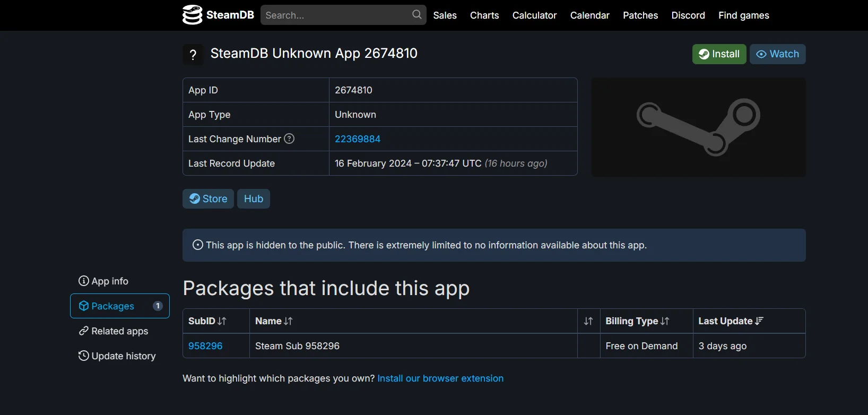Viewport: 868px width, 415px height.
Task: Sort by Last Update column
Action: click(731, 321)
